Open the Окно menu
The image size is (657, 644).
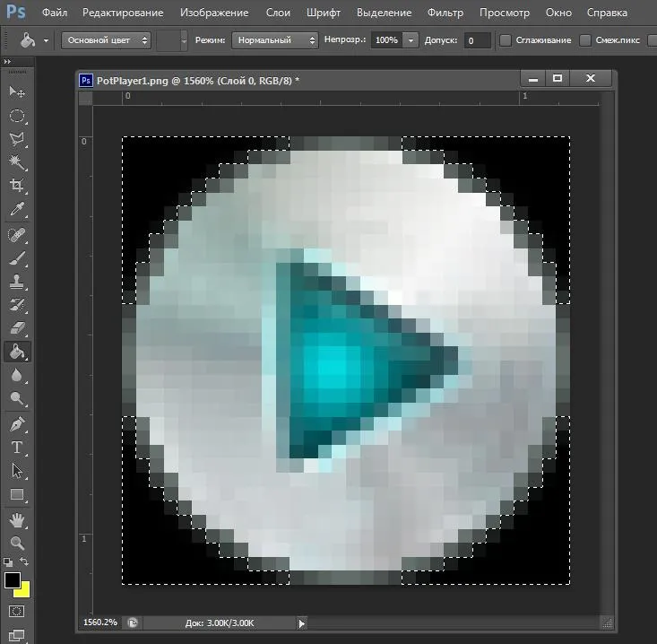click(x=558, y=13)
